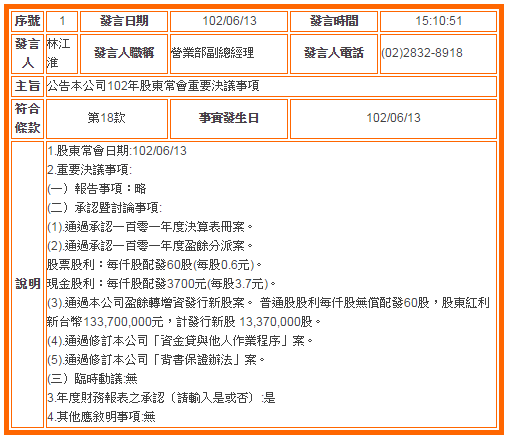Click the line 通過修訂本公司「背書保證辦法」案
Image resolution: width=508 pixels, height=438 pixels.
156,360
